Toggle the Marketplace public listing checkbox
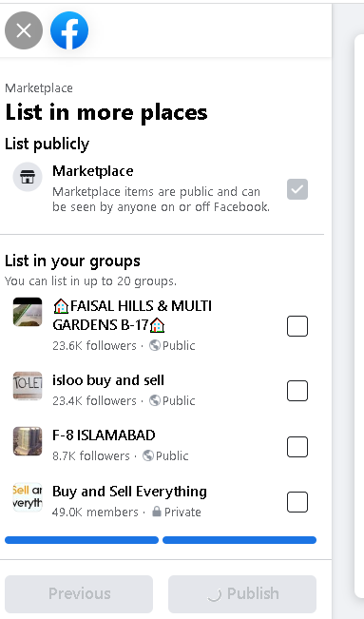 pos(297,189)
